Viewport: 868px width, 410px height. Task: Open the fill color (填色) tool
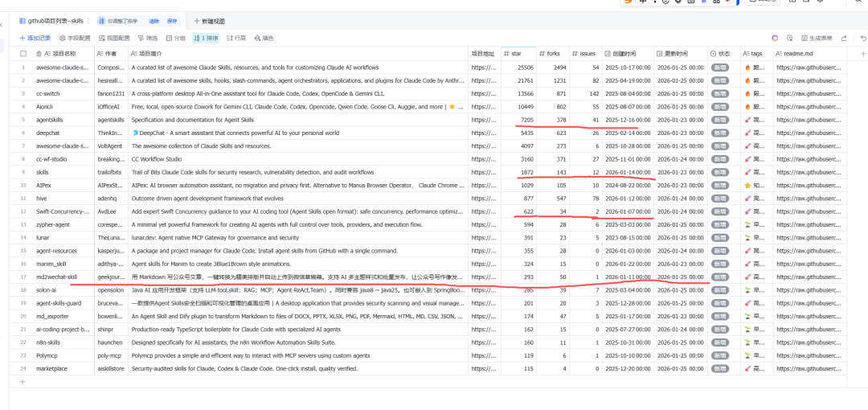(264, 38)
